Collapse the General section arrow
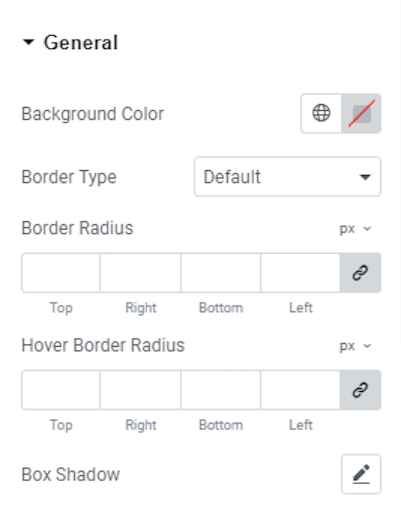 29,42
